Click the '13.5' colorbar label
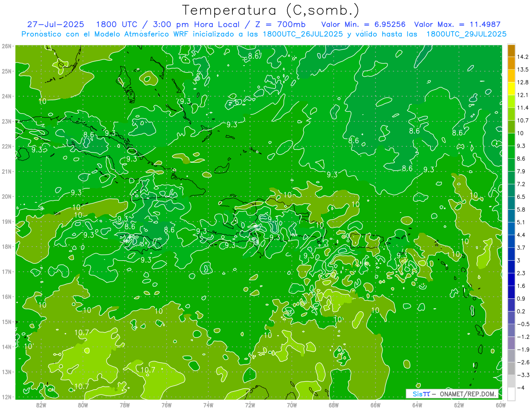The height and width of the screenshot is (411, 532). click(523, 70)
